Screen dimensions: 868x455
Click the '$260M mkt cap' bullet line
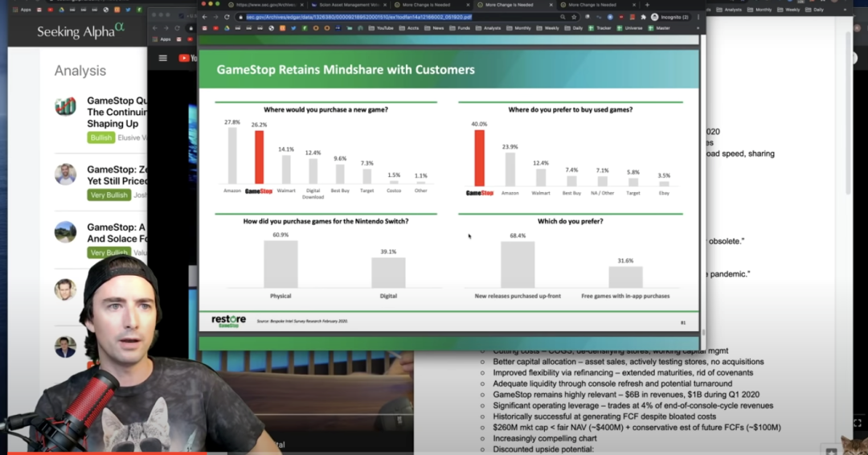[x=637, y=428]
